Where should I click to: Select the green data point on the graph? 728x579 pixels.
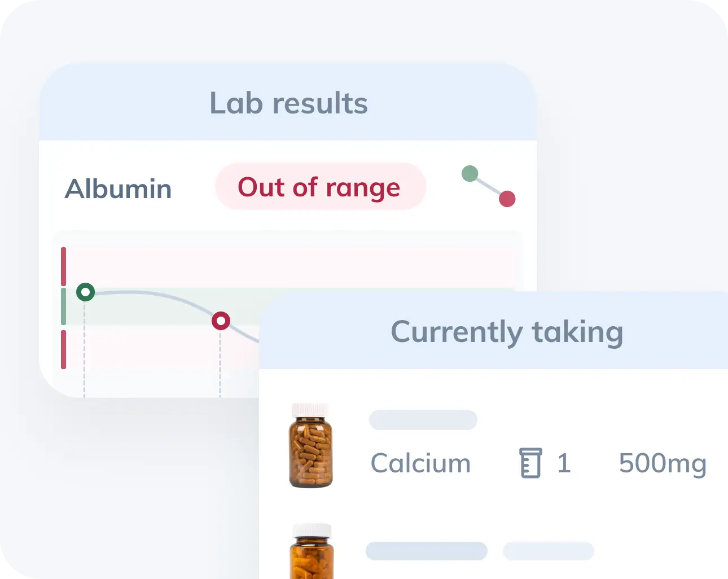point(85,292)
